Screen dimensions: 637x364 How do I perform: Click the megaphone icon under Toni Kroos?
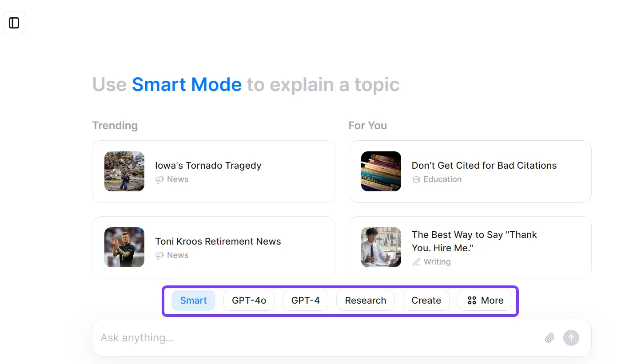[x=159, y=256]
